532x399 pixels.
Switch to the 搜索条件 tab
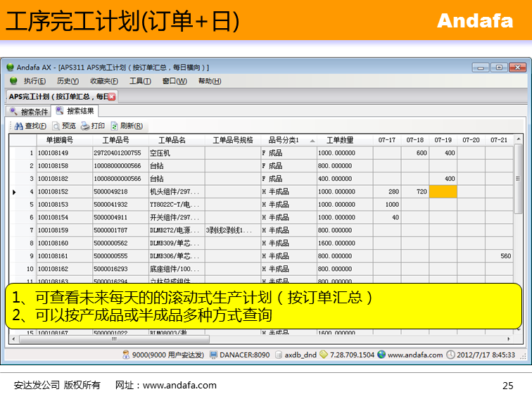(x=28, y=111)
